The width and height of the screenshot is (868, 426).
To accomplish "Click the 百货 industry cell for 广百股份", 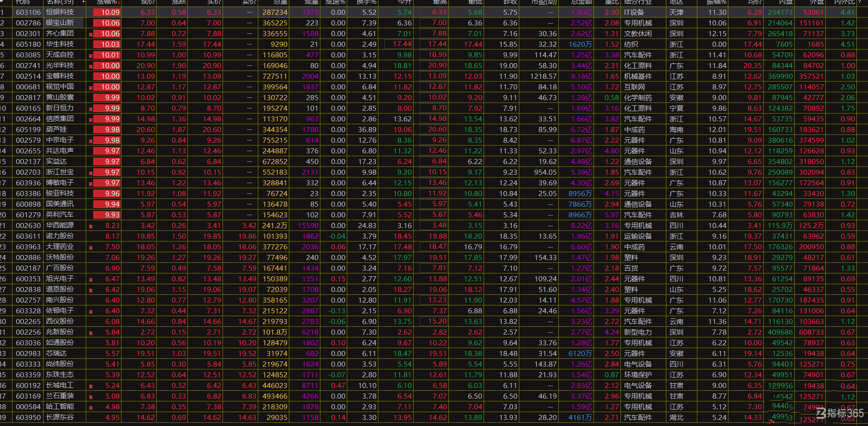I will 631,268.
